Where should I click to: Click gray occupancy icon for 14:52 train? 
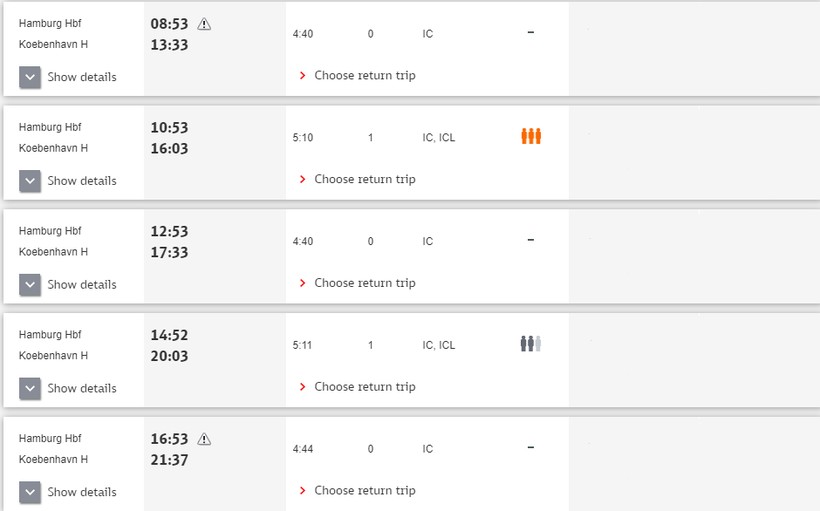tap(531, 344)
